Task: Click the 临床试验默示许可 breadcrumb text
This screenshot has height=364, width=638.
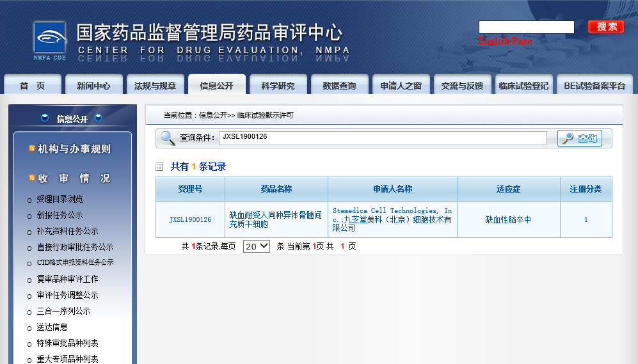Action: coord(265,116)
